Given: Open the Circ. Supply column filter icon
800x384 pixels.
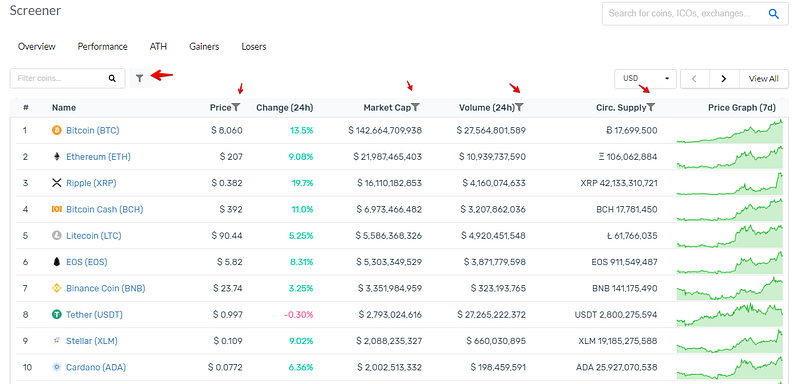Looking at the screenshot, I should (x=651, y=108).
